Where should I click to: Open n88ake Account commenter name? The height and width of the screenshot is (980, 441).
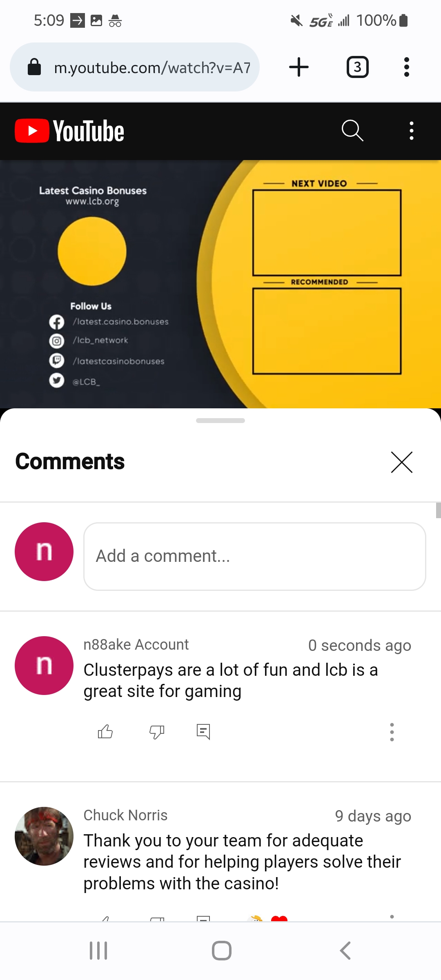136,644
